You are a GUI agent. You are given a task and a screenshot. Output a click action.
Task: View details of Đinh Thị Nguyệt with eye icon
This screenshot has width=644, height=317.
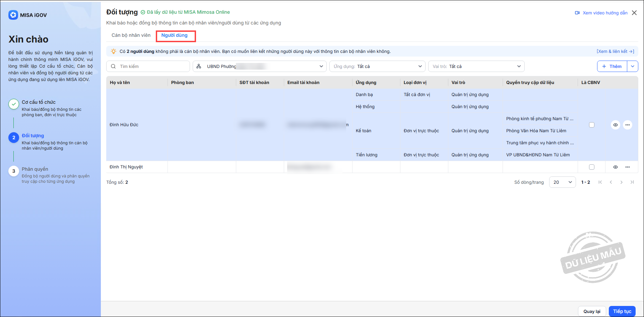pos(616,167)
